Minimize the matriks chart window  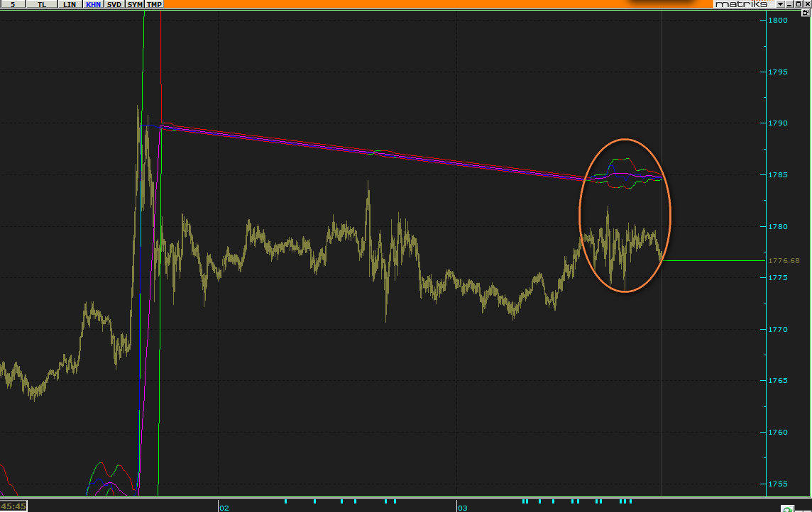[x=790, y=4]
